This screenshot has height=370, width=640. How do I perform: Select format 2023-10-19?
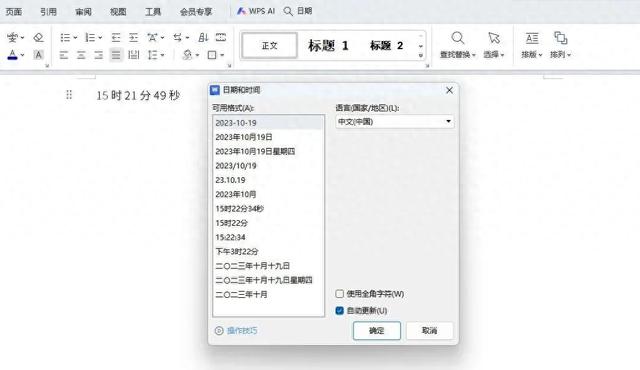tap(268, 123)
